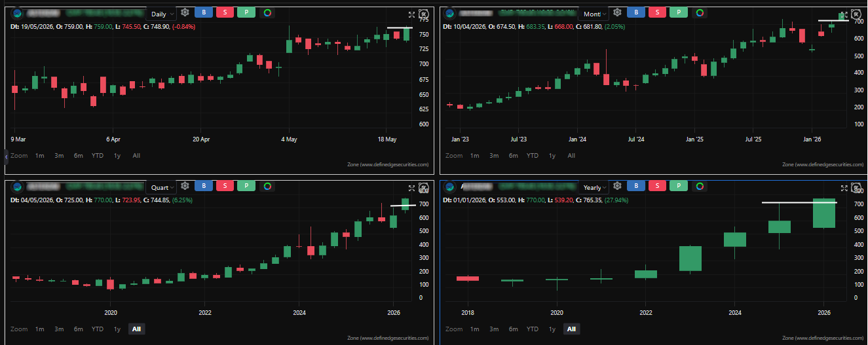Click '4 May' date label on Daily chart
The height and width of the screenshot is (345, 868).
click(289, 139)
